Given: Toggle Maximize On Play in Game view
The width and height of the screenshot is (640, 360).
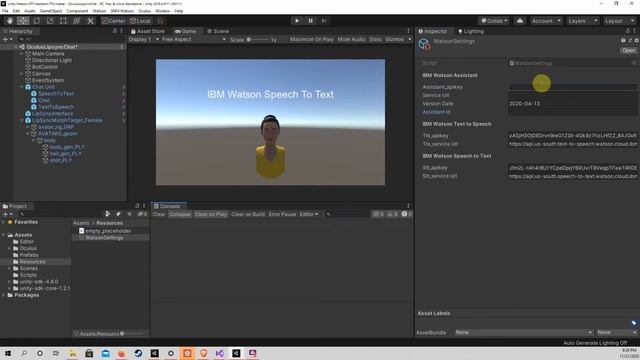Looking at the screenshot, I should pos(311,39).
